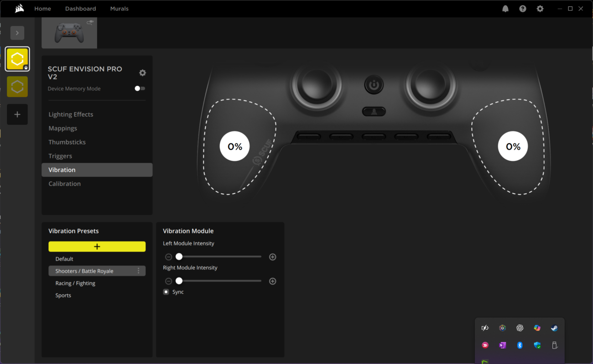Go to the Home tab
The width and height of the screenshot is (593, 364).
[x=43, y=9]
